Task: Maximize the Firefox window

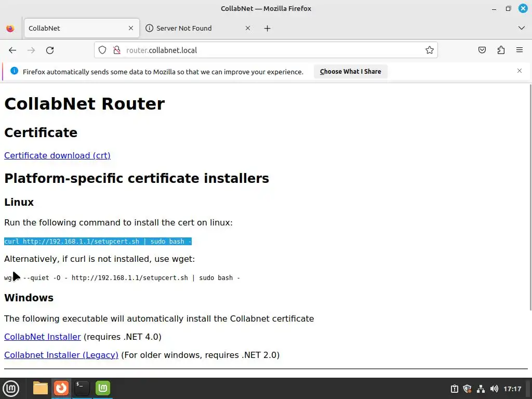Action: 508,8
